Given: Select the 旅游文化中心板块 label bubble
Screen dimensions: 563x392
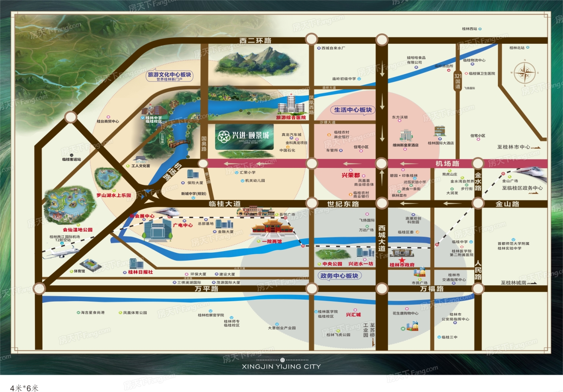Looking at the screenshot, I should point(169,75).
